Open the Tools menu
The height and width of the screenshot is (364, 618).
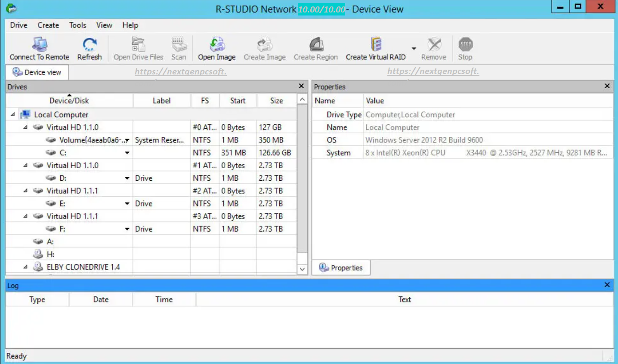click(x=77, y=25)
